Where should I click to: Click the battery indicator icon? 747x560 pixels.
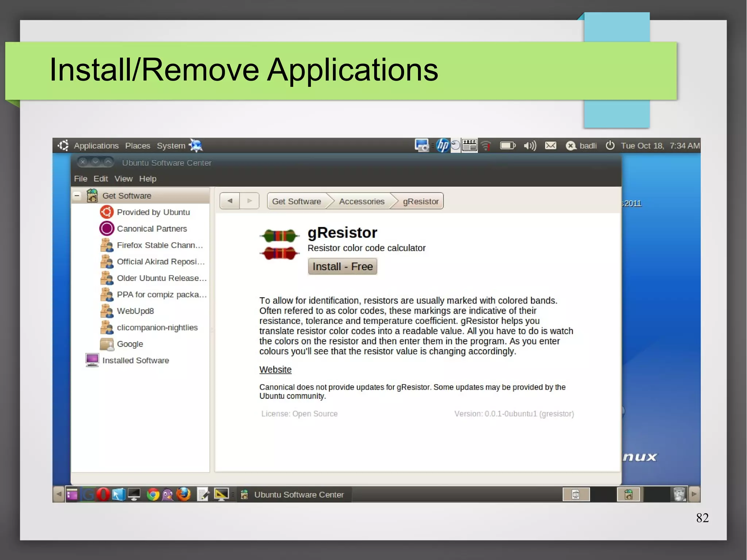click(x=507, y=146)
